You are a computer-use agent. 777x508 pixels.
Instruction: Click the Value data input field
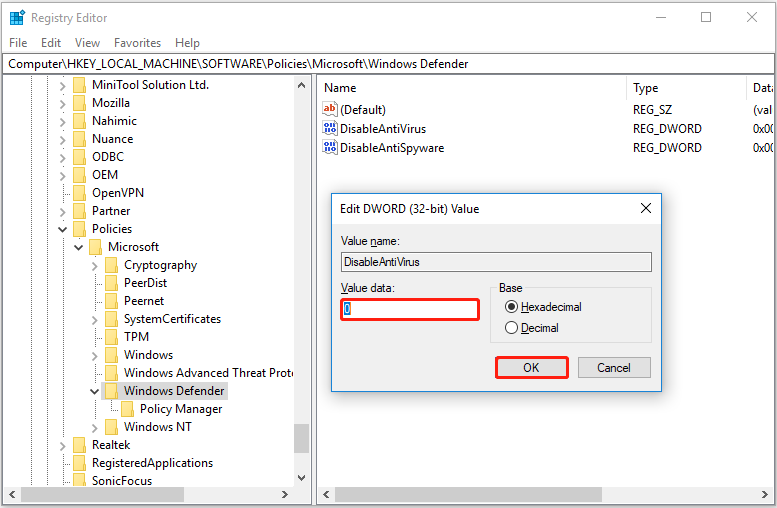coord(410,309)
